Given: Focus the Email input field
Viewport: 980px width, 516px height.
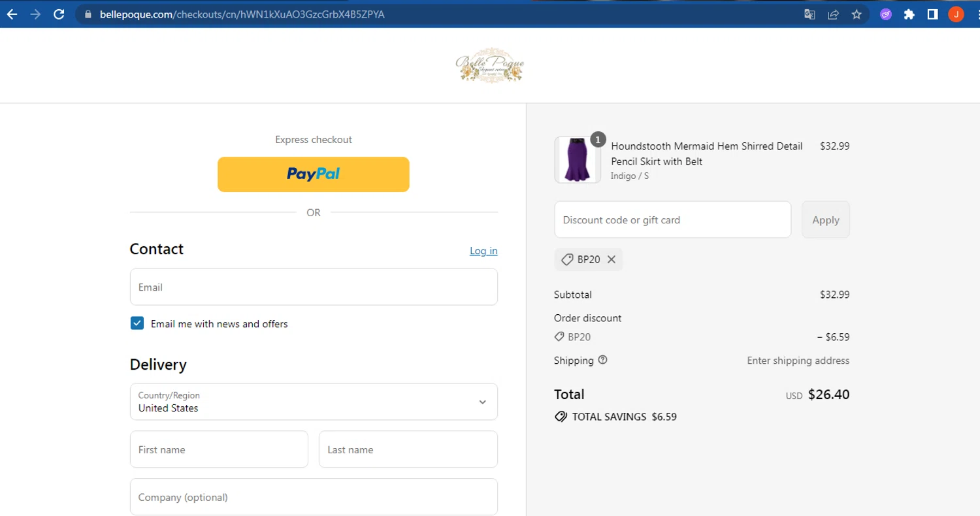Looking at the screenshot, I should click(x=314, y=287).
